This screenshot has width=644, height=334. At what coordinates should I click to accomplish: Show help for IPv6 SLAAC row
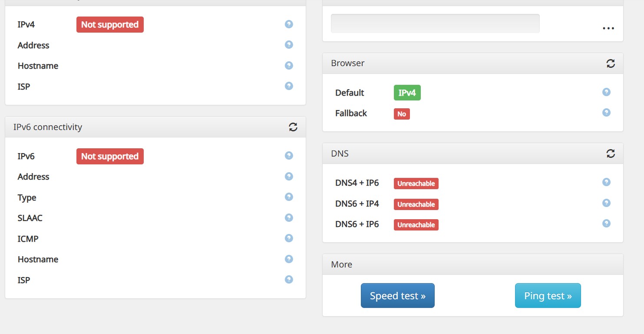(x=289, y=218)
